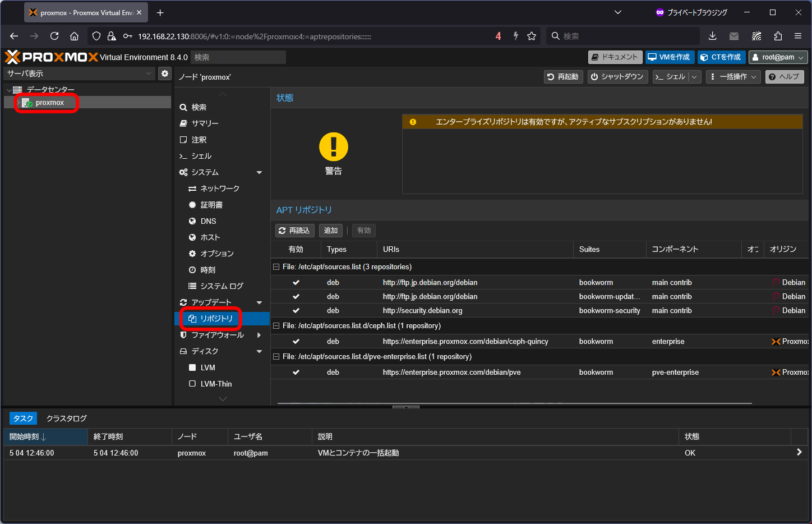Go to browser home page icon
Image resolution: width=812 pixels, height=524 pixels.
pyautogui.click(x=74, y=36)
